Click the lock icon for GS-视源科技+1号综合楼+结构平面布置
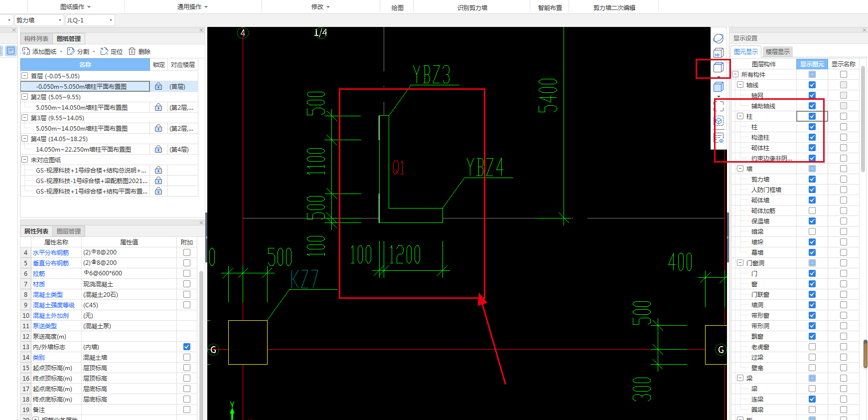 pos(158,191)
